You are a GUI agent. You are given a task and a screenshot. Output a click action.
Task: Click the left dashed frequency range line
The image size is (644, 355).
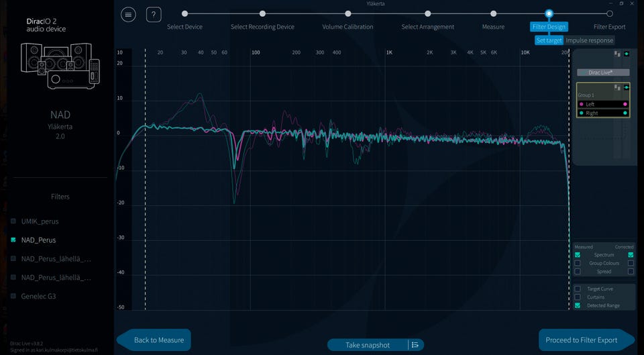(146, 180)
